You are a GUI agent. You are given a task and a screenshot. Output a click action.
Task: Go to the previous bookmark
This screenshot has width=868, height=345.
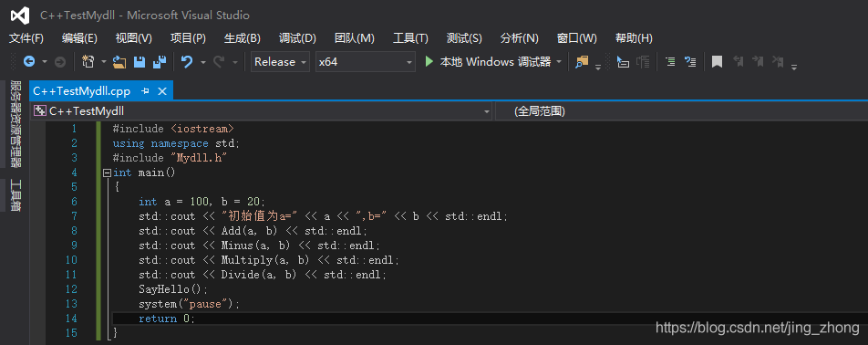click(x=738, y=61)
